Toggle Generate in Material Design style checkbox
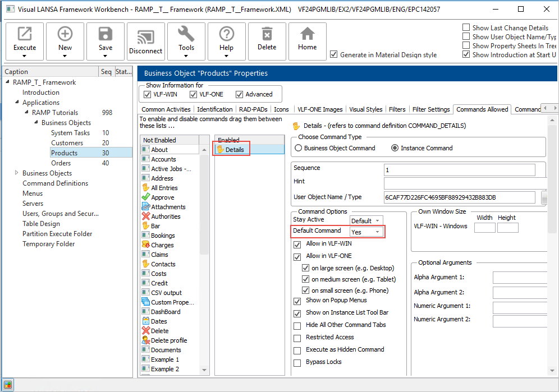 (334, 54)
